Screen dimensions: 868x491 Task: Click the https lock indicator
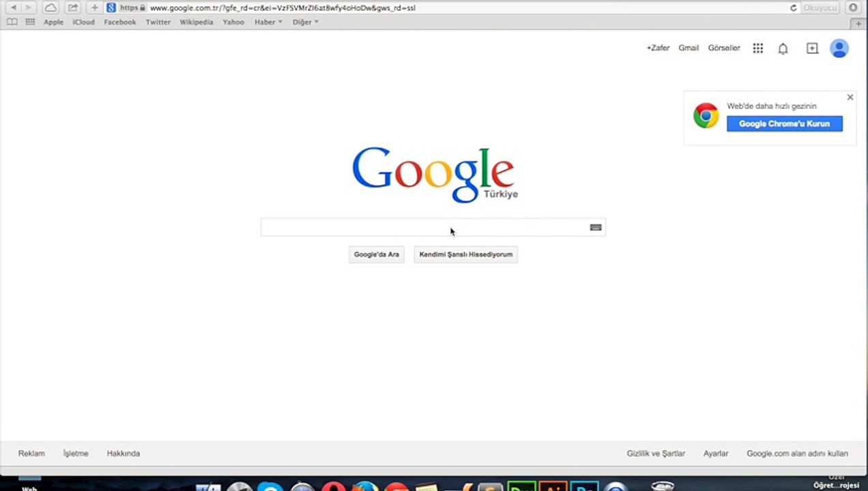132,8
